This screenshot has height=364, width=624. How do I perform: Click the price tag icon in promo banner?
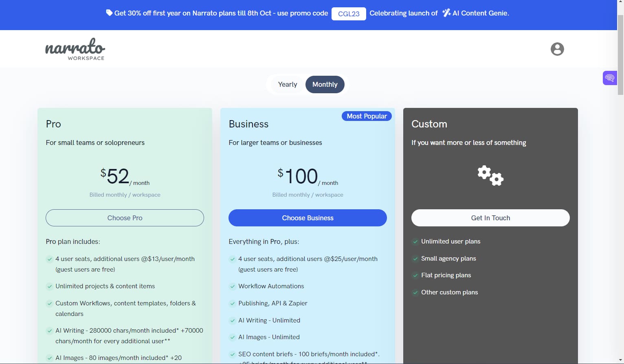pyautogui.click(x=109, y=13)
